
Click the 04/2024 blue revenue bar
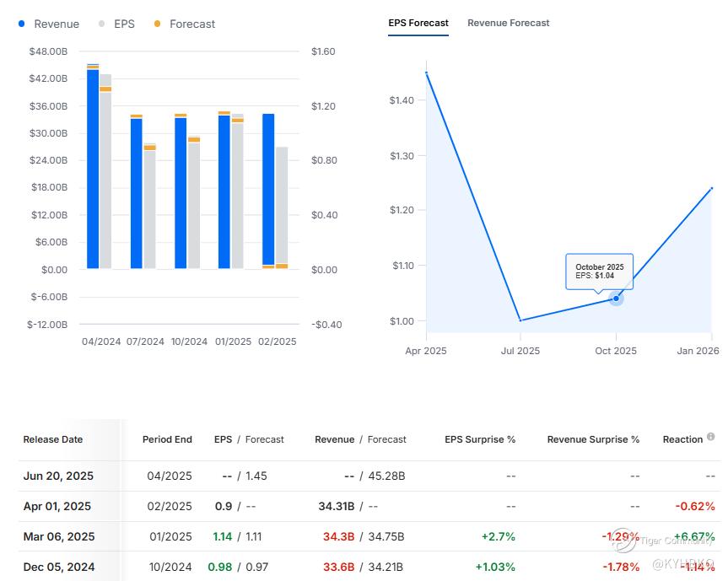pos(93,169)
